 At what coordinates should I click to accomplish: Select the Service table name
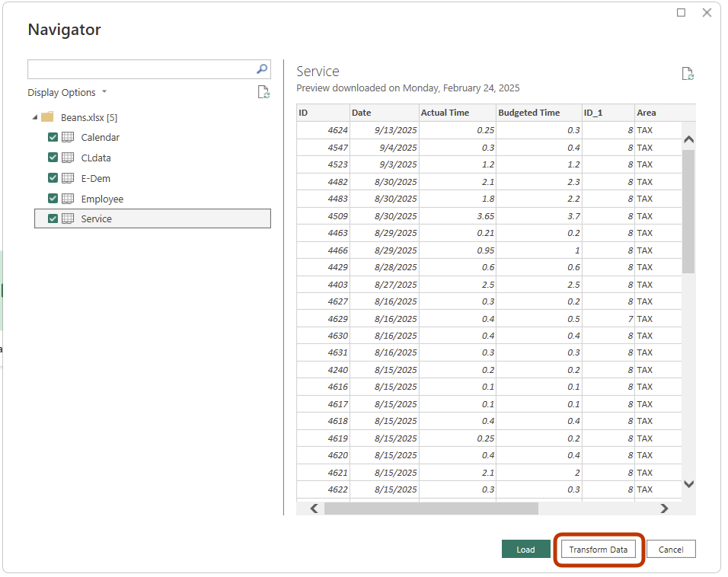pyautogui.click(x=97, y=218)
